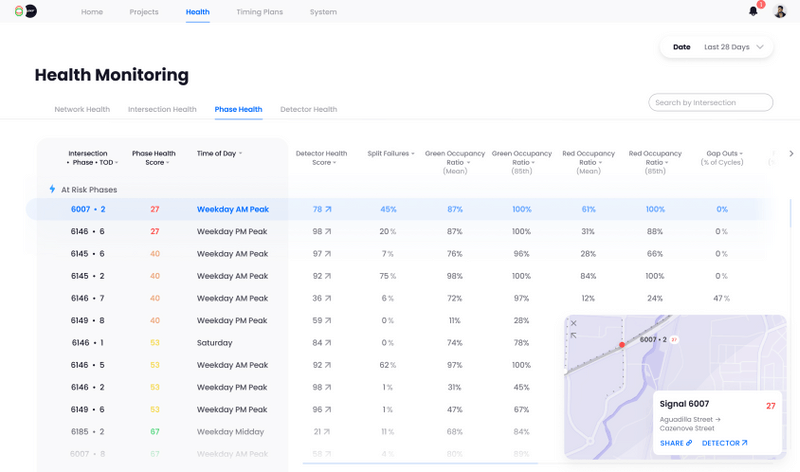Sort by Phase Health Score column

[154, 158]
